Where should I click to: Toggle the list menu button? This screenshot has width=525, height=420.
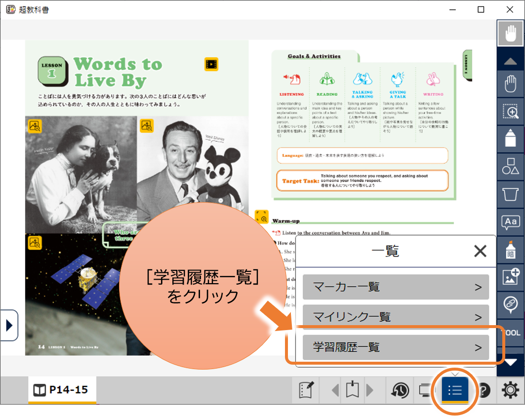coord(455,390)
